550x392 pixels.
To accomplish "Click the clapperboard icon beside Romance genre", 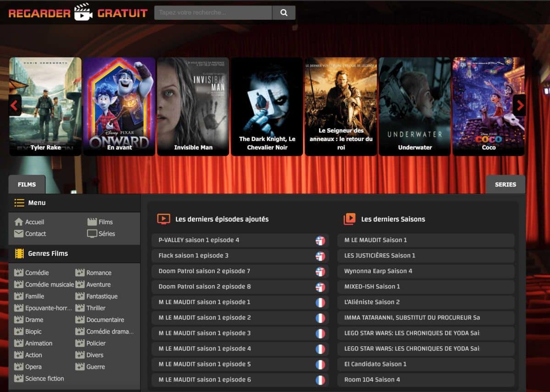I will click(x=80, y=272).
